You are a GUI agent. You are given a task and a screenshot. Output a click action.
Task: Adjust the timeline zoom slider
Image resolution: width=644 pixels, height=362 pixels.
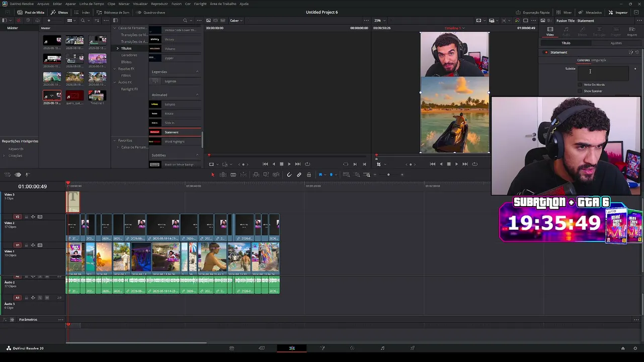(x=388, y=174)
